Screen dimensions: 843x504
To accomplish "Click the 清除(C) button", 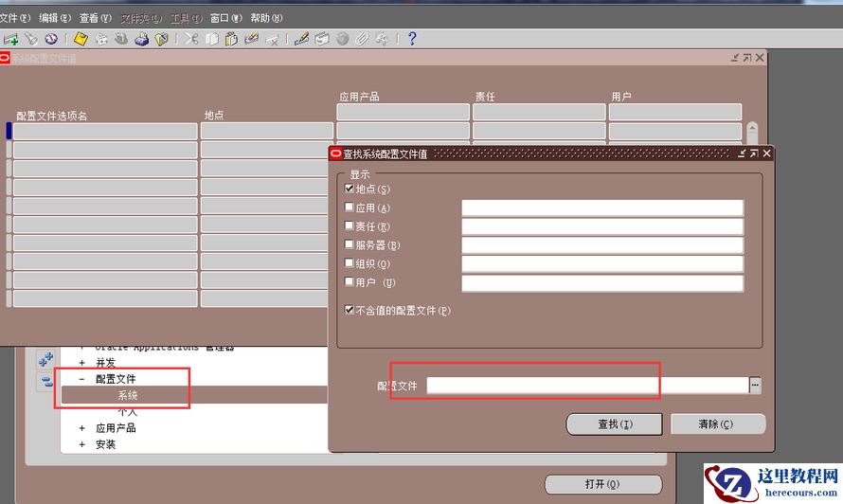I will [x=718, y=423].
